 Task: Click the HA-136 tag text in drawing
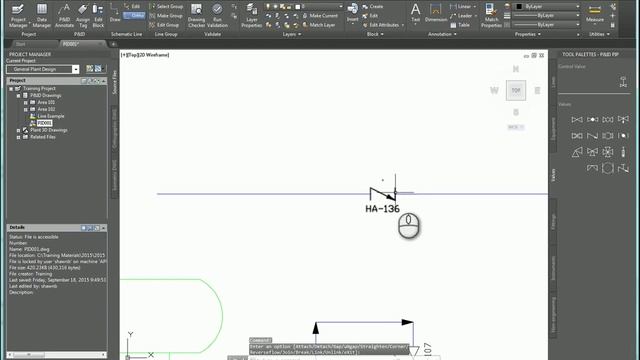pyautogui.click(x=382, y=209)
